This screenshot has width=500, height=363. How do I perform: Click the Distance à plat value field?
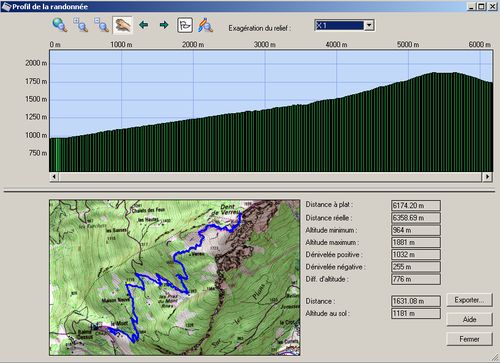(x=416, y=205)
